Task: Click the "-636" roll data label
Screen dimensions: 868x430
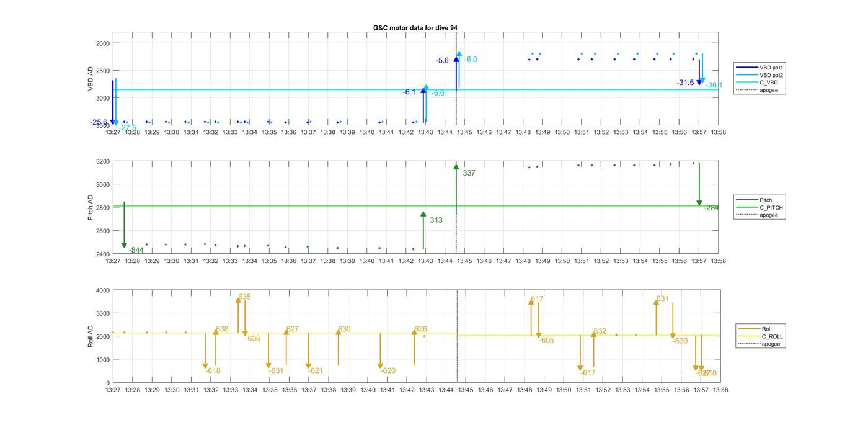Action: point(252,339)
